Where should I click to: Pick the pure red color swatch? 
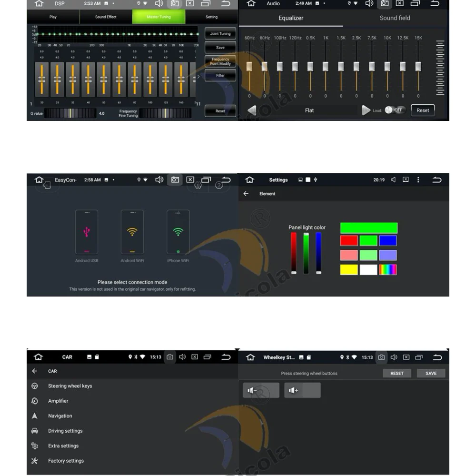click(349, 241)
